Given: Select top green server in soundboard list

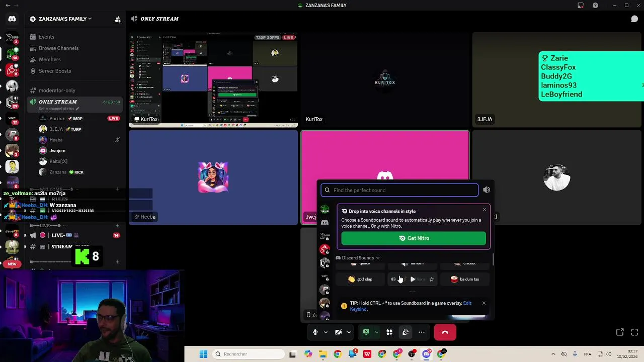Looking at the screenshot, I should [x=325, y=209].
